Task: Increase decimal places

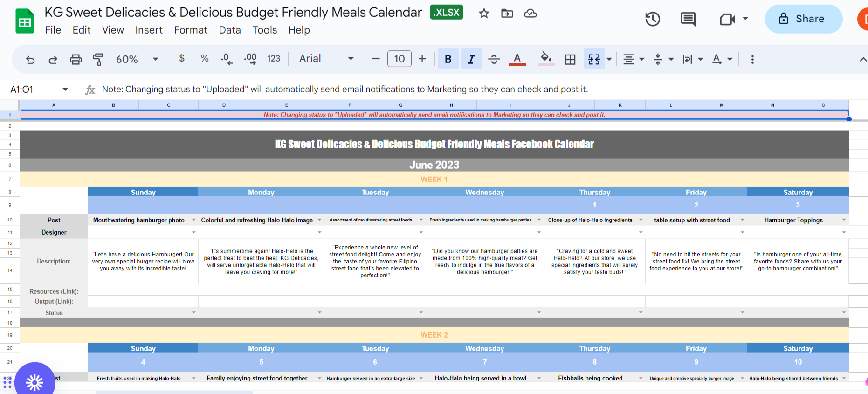Action: 250,59
